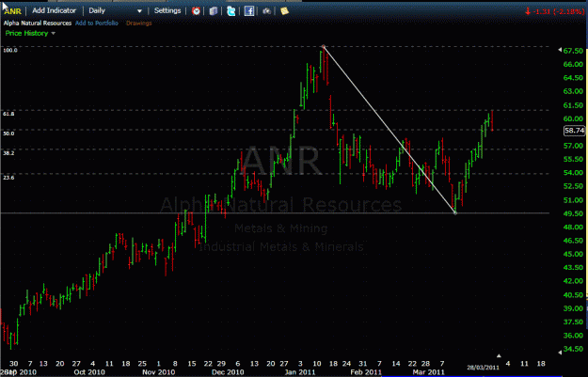Screen dimensions: 588x377
Task: Expand the Price History dropdown arrow
Action: pyautogui.click(x=53, y=33)
